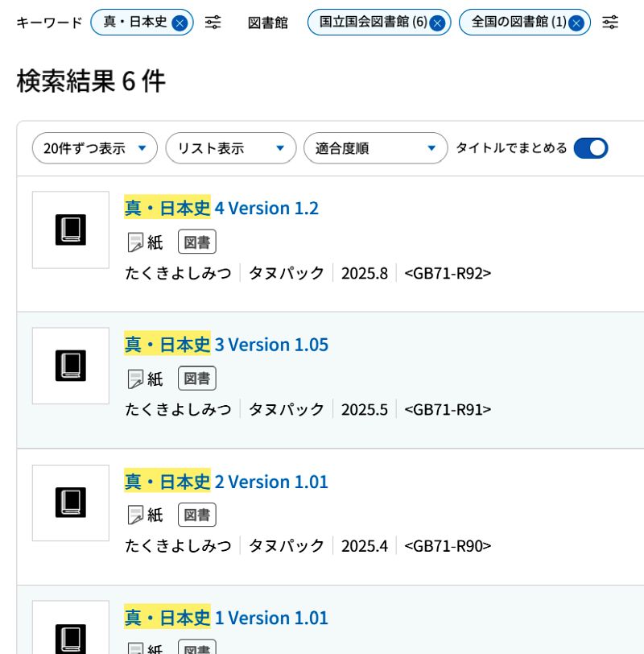
Task: Click book thumbnail for volume 2
Action: click(71, 503)
